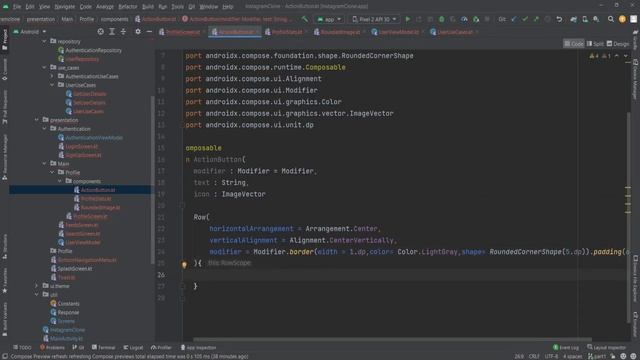
Task: Click the green Debug bug icon
Action: pyautogui.click(x=442, y=19)
